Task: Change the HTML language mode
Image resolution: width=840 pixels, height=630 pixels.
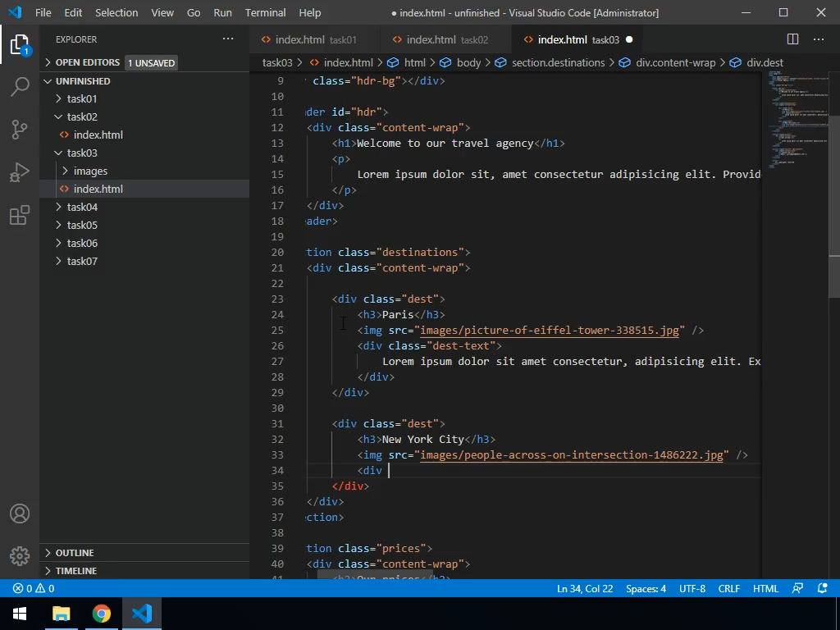Action: coord(765,588)
